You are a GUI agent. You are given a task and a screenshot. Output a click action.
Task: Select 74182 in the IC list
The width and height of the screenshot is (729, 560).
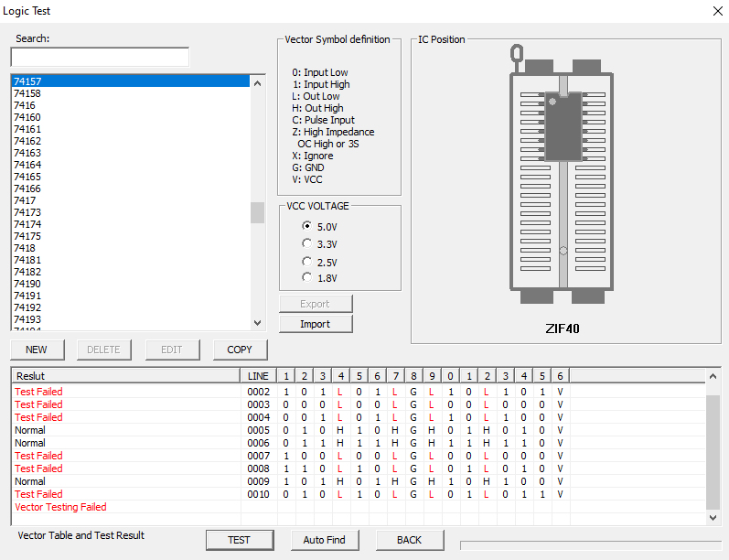[x=131, y=272]
